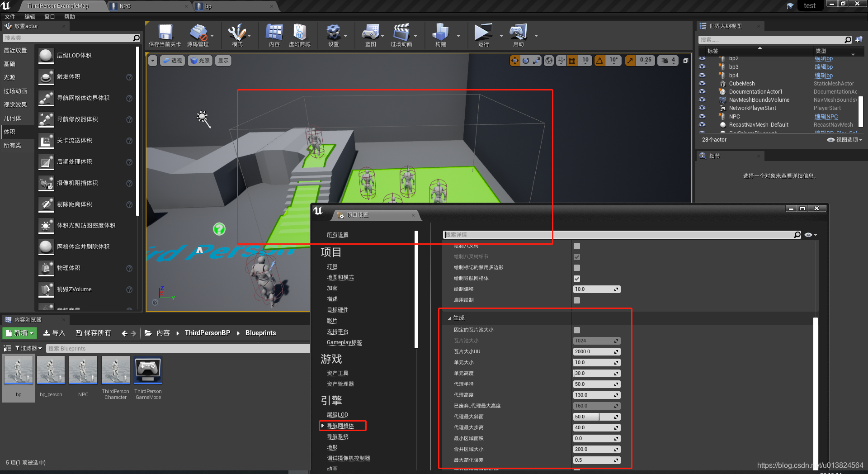Click the Save Current Level (保存当前关卡) icon
This screenshot has height=474, width=868.
click(165, 32)
